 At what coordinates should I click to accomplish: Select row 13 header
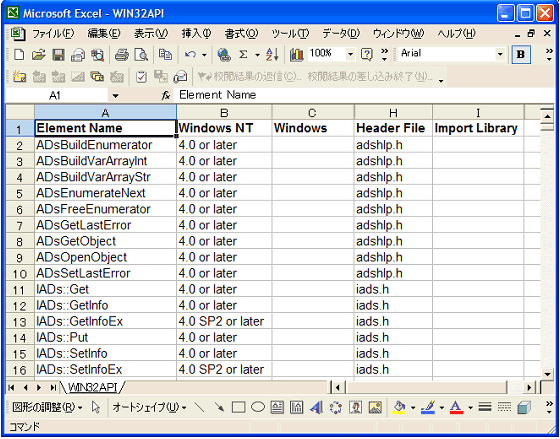[x=20, y=321]
